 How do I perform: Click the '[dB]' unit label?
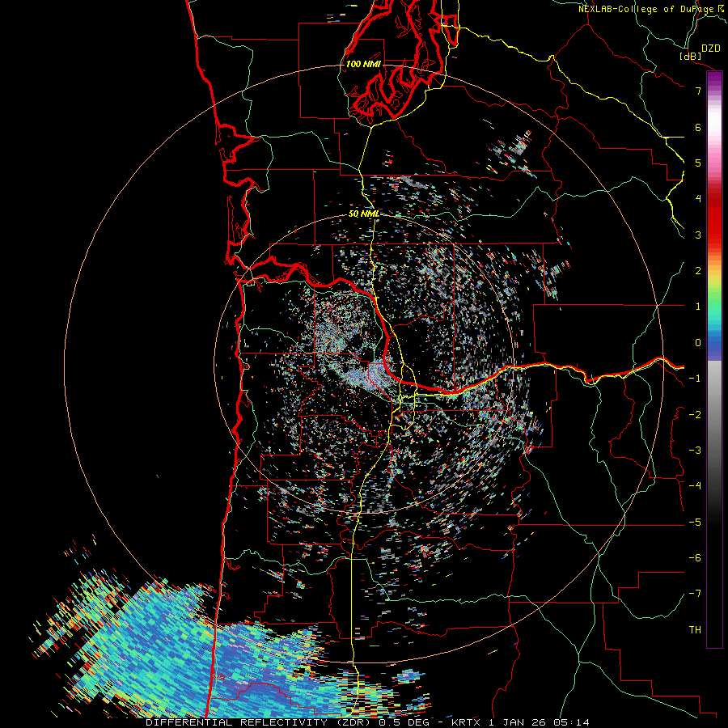click(x=691, y=56)
